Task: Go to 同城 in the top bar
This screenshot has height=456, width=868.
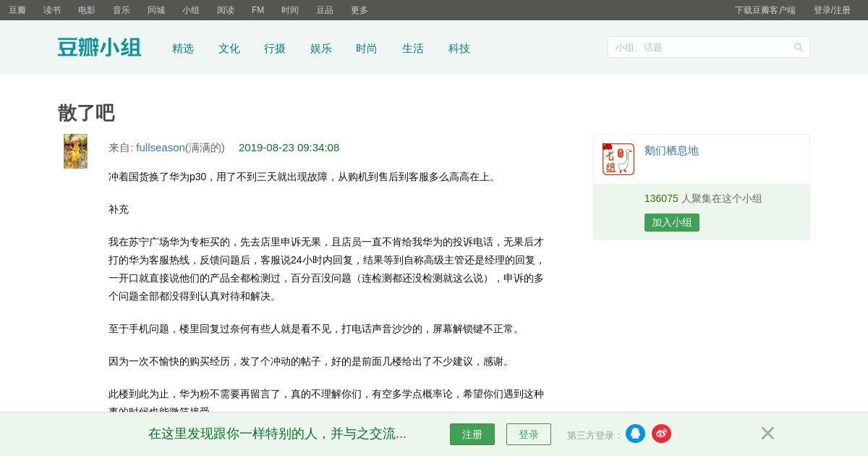Action: coord(156,10)
